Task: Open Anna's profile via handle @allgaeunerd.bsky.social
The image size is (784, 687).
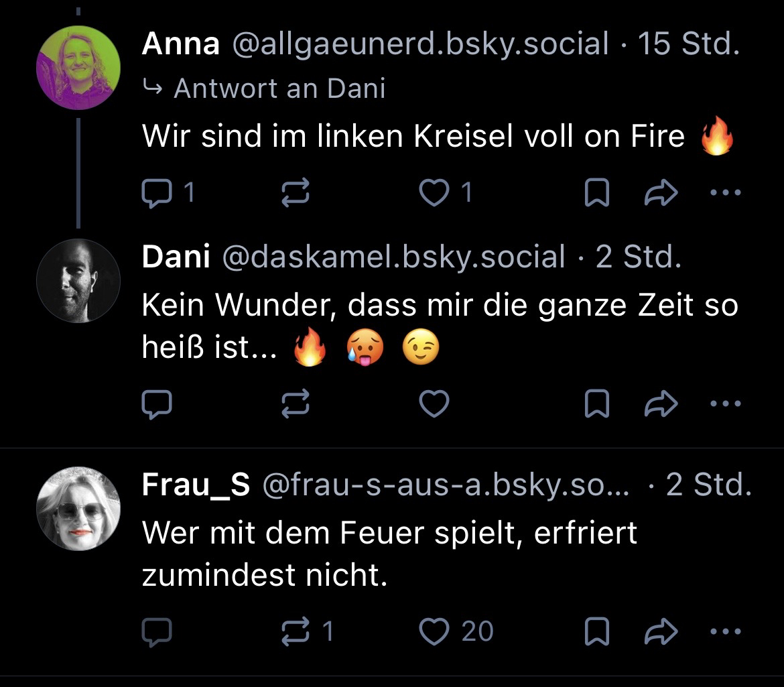Action: point(420,44)
